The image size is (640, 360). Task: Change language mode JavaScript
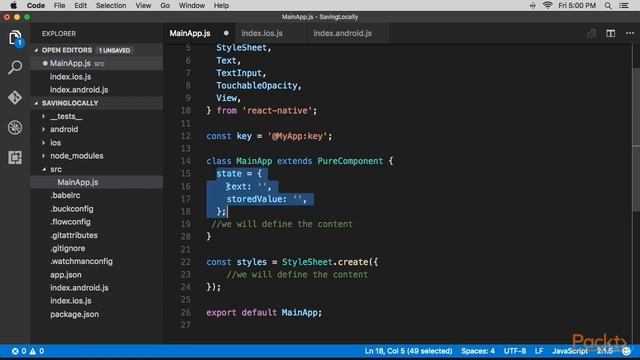(x=570, y=351)
